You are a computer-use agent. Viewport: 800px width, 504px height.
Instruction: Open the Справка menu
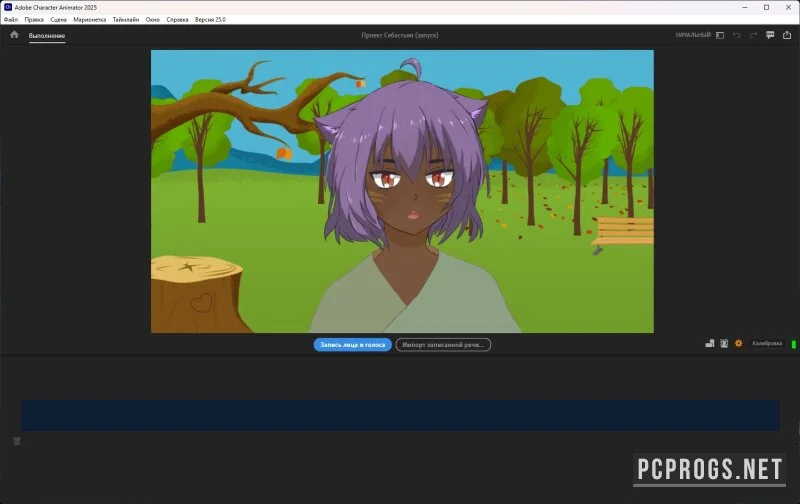[177, 19]
